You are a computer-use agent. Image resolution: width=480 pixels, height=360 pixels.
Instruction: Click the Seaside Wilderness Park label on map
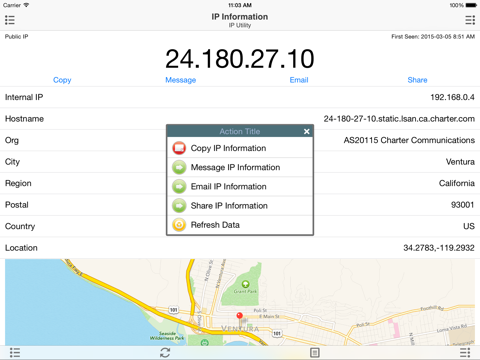(x=167, y=336)
